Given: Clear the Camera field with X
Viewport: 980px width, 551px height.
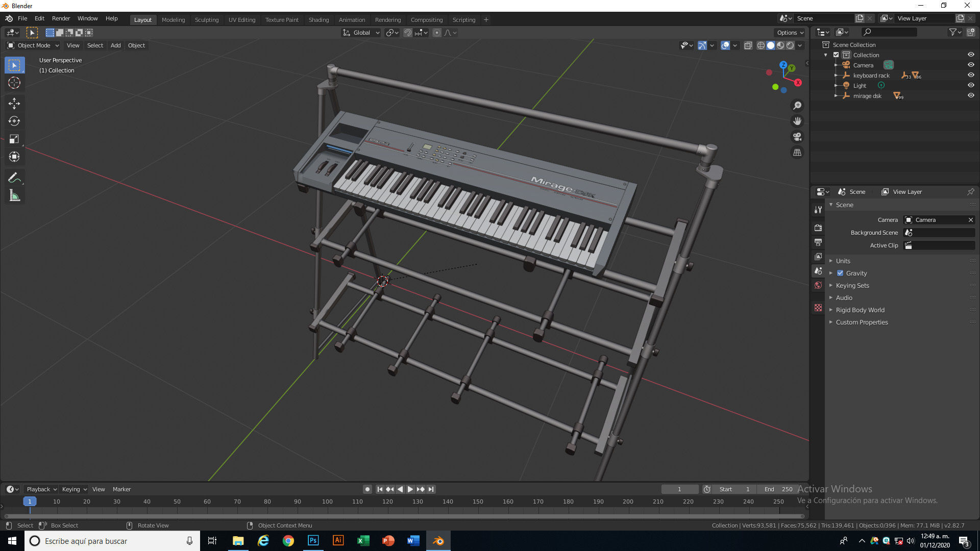Looking at the screenshot, I should [x=970, y=220].
